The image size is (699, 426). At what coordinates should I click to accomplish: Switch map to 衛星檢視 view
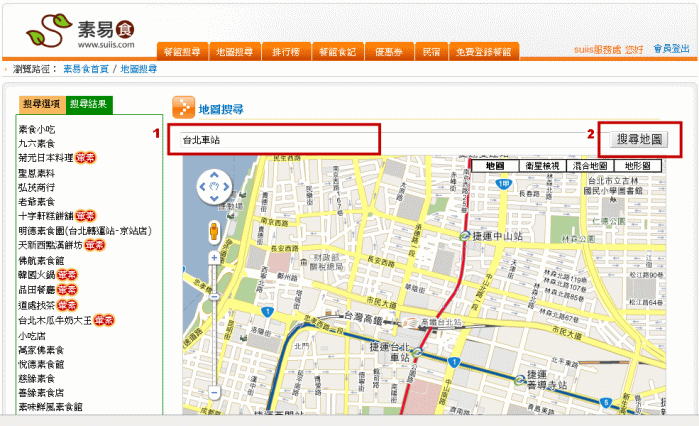[545, 166]
